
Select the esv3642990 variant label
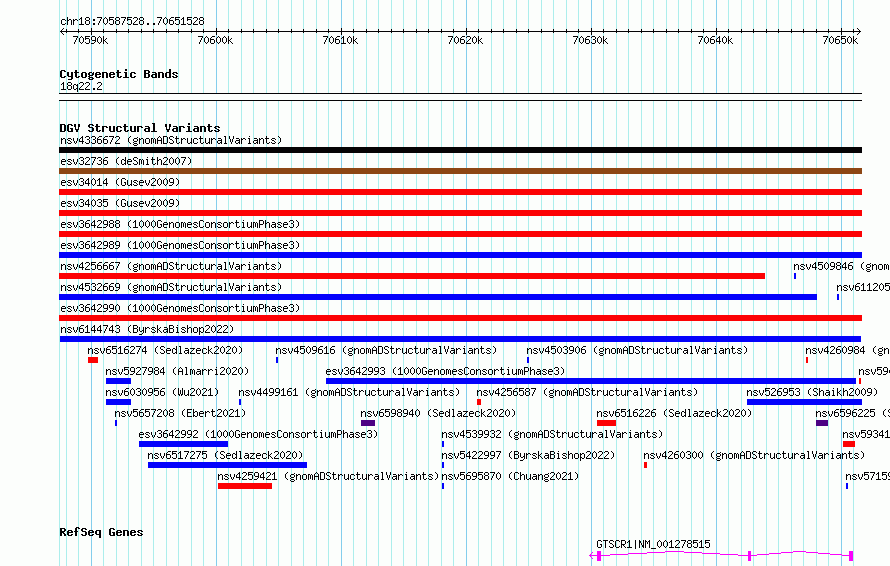tap(180, 308)
